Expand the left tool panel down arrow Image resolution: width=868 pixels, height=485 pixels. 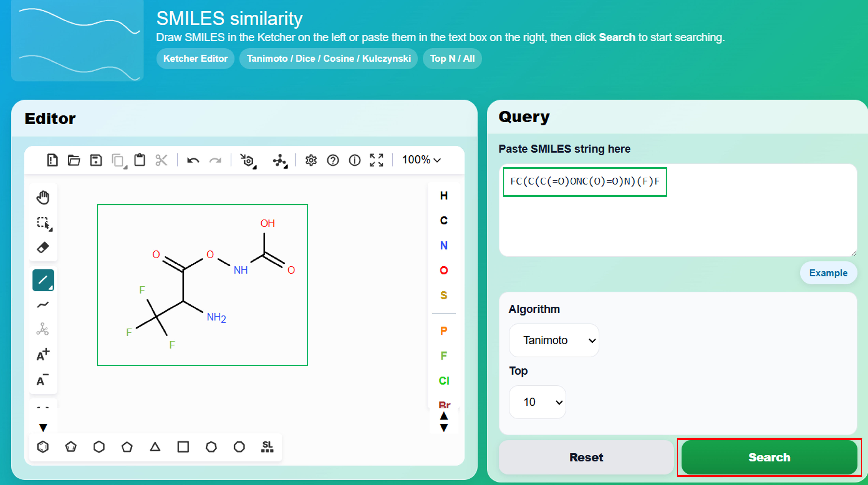click(43, 428)
